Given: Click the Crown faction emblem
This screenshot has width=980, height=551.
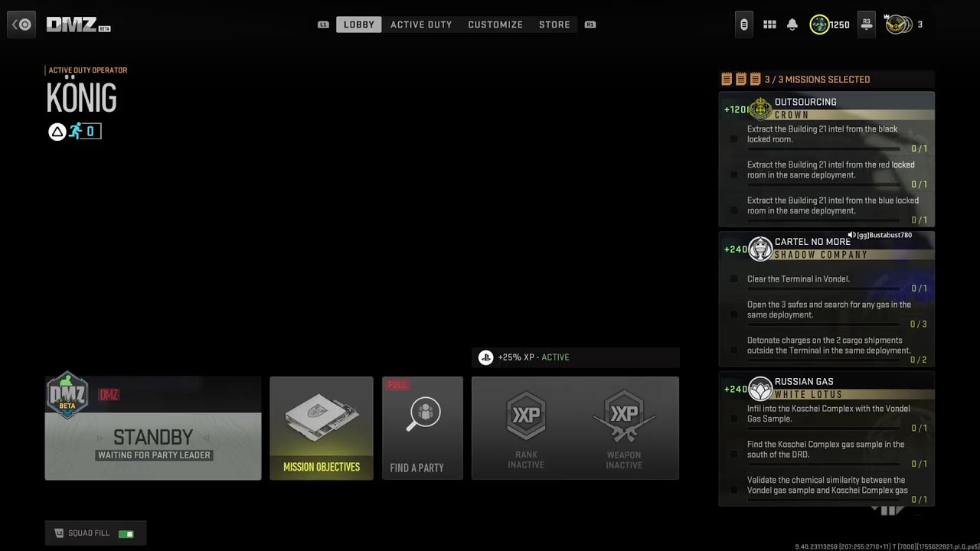Looking at the screenshot, I should 760,109.
